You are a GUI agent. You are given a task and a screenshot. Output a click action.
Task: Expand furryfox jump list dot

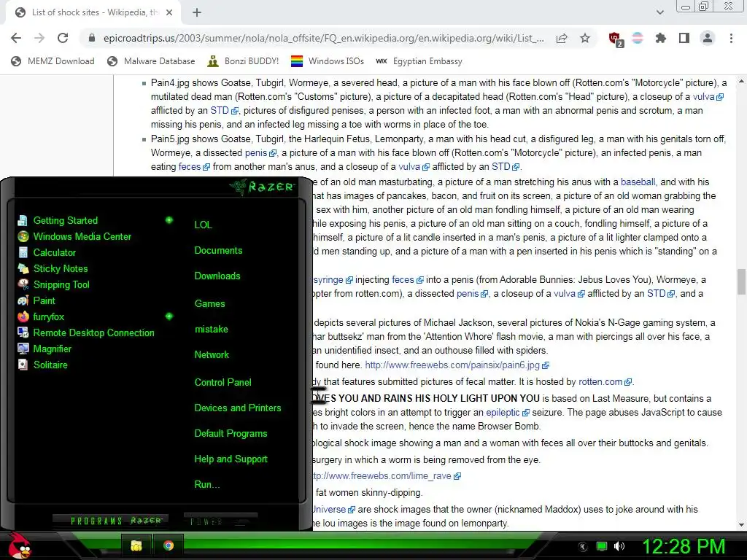[x=169, y=316]
